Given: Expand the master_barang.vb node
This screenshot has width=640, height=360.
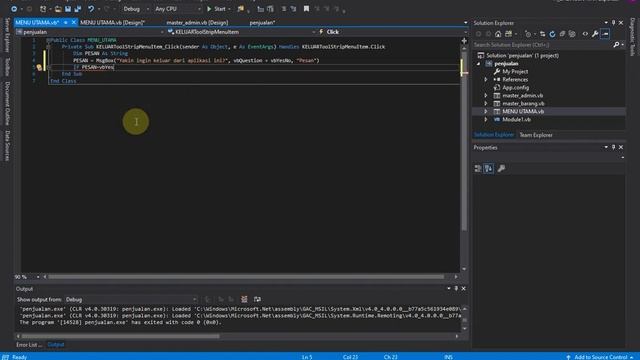Looking at the screenshot, I should pos(486,103).
